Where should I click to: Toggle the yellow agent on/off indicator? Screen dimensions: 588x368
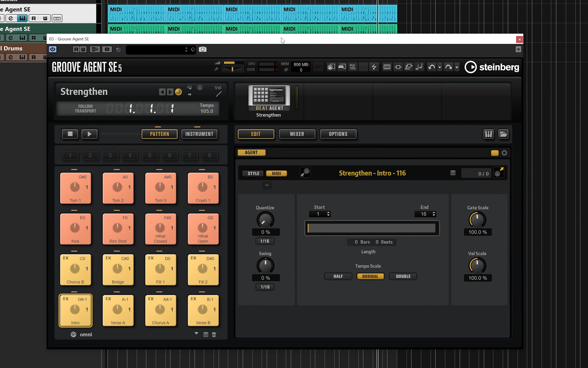coord(495,153)
